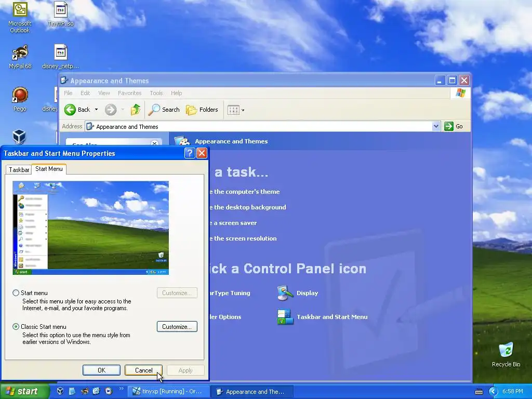Select the 'Start menu' radio option
The height and width of the screenshot is (399, 532).
(x=16, y=293)
